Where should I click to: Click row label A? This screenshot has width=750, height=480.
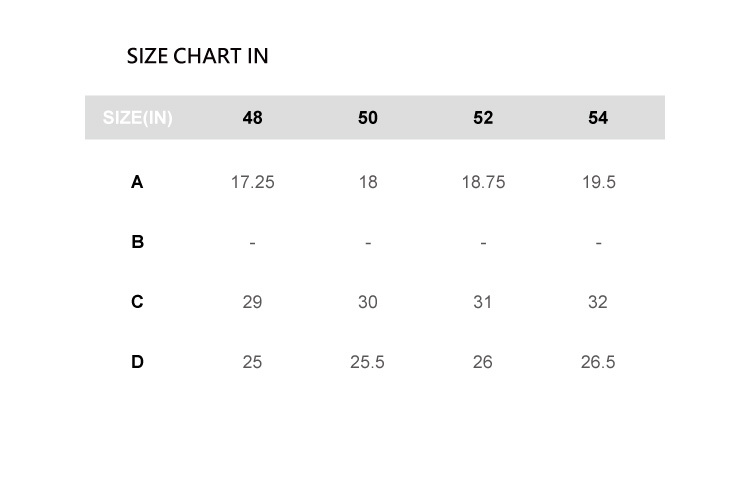(137, 182)
